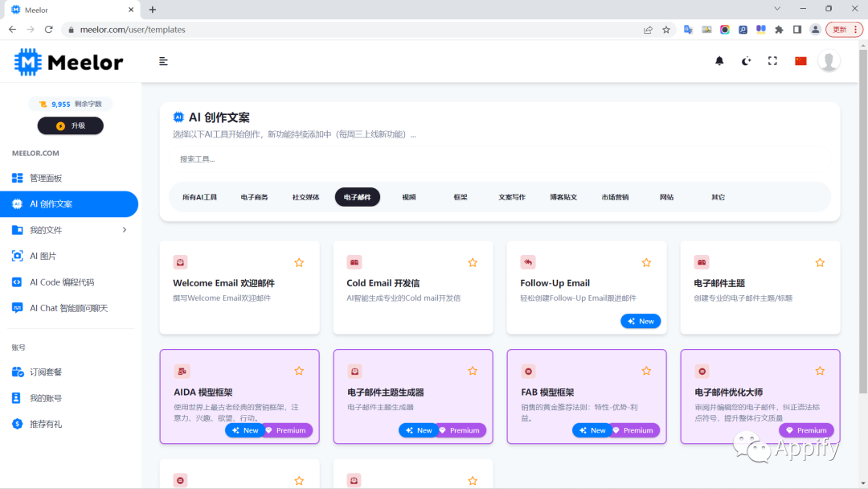Reload the page in browser
868x489 pixels.
(49, 29)
